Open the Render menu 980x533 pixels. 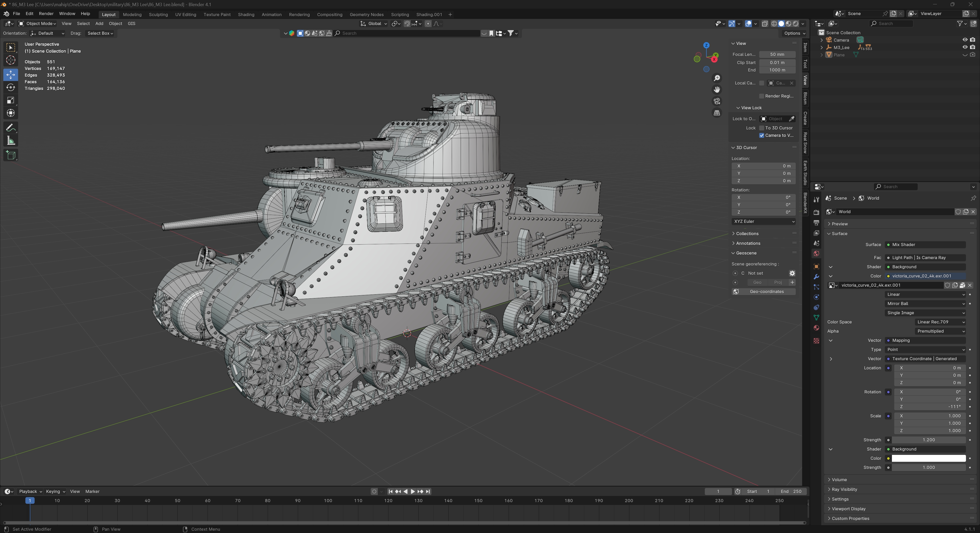click(46, 13)
